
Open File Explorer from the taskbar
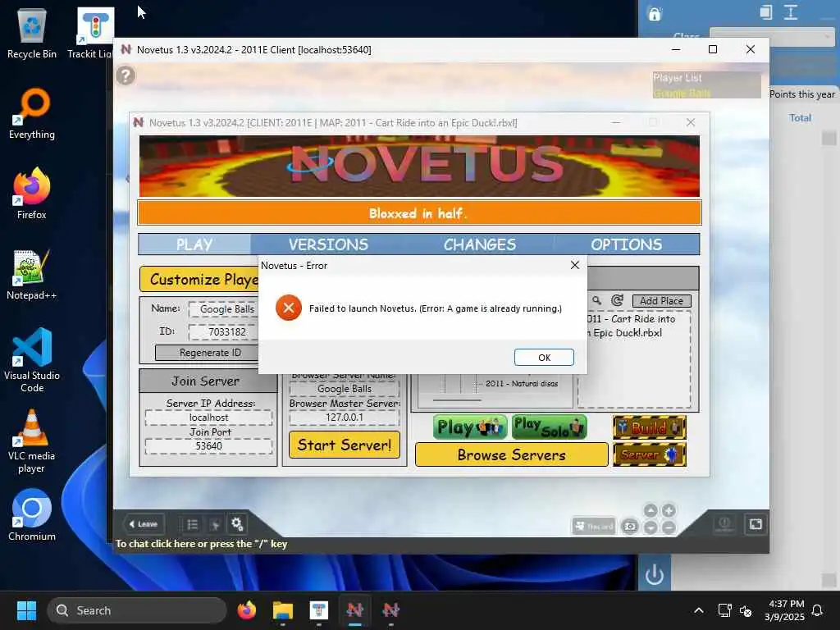point(283,610)
